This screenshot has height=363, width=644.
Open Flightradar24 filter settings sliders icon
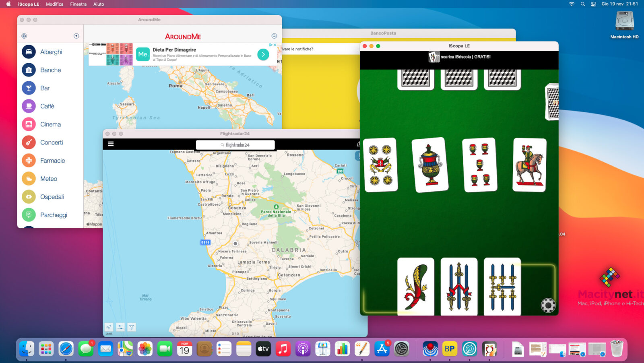[120, 327]
